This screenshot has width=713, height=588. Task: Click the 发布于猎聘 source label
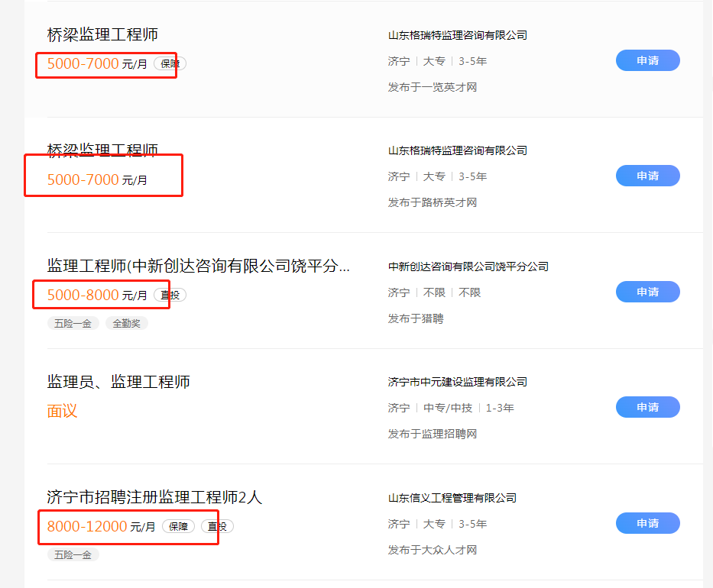415,318
